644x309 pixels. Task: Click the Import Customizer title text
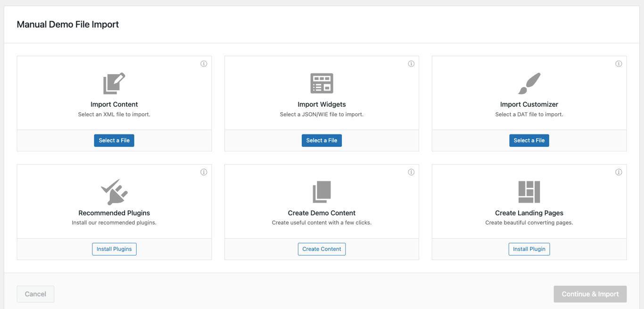[x=529, y=104]
